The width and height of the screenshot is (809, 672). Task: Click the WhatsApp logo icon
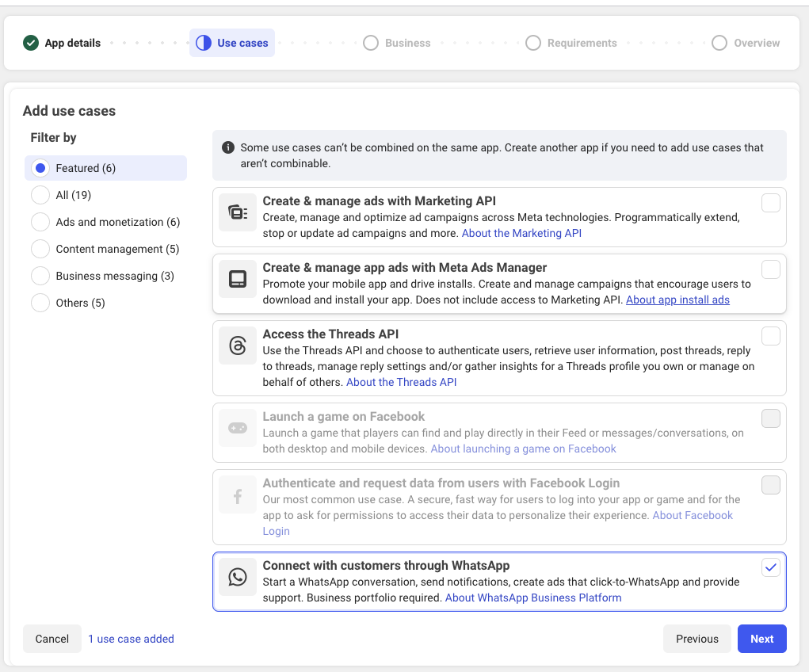(x=238, y=577)
